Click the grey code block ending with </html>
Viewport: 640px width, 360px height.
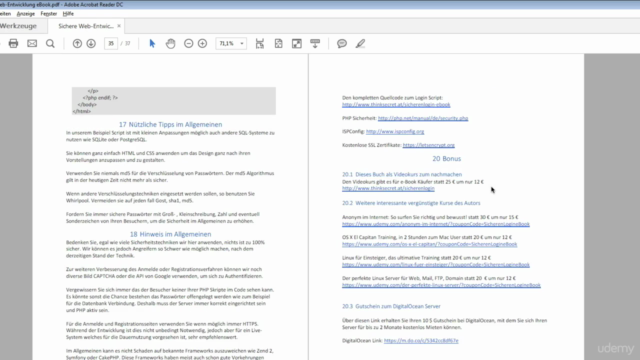pos(174,101)
